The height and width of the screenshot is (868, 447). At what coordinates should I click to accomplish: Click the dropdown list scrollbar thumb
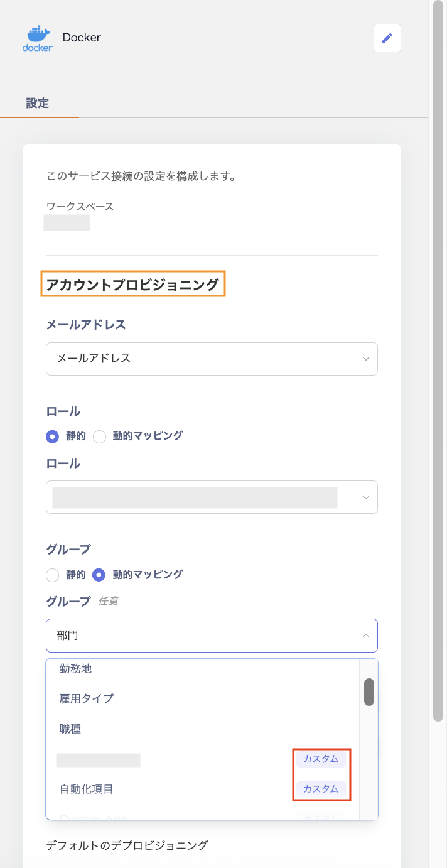pyautogui.click(x=369, y=692)
